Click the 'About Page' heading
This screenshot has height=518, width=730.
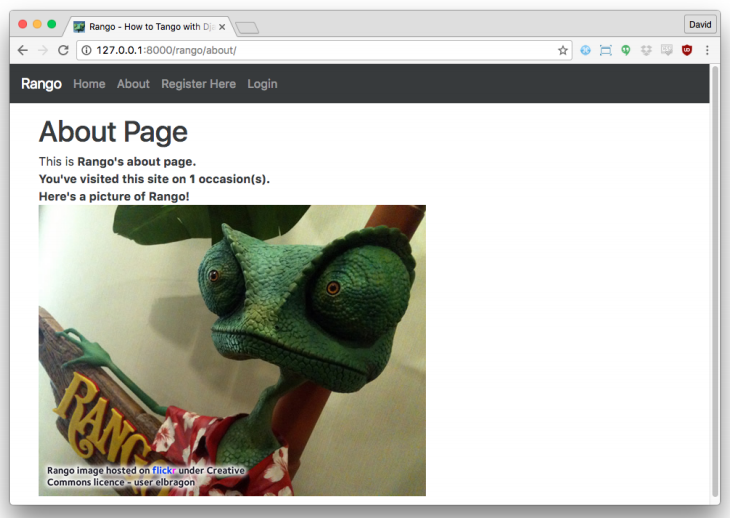click(113, 132)
